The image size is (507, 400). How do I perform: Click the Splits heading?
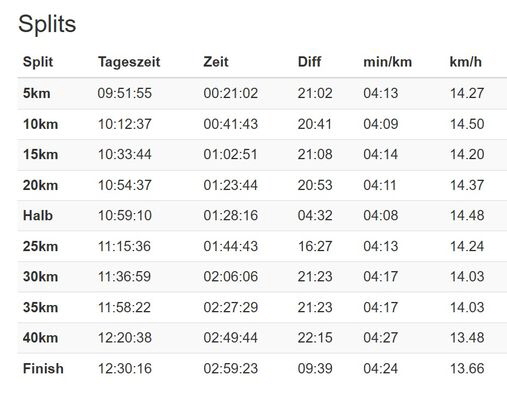tap(47, 24)
